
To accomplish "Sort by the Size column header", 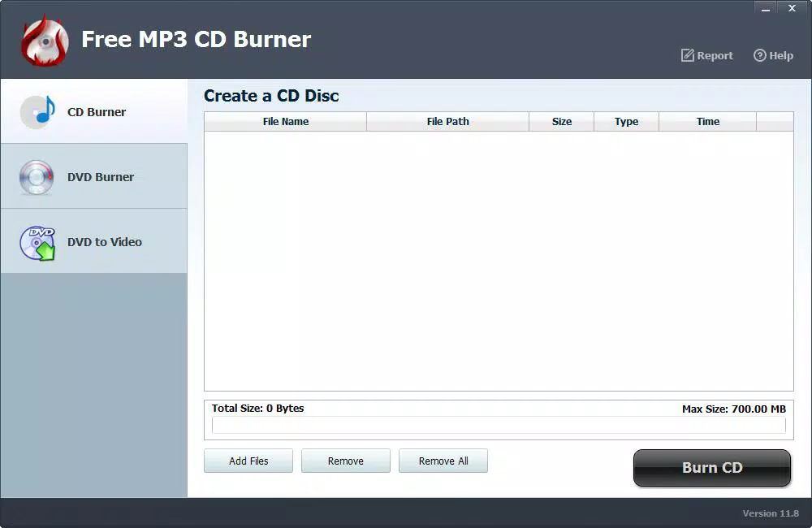I will (x=562, y=121).
